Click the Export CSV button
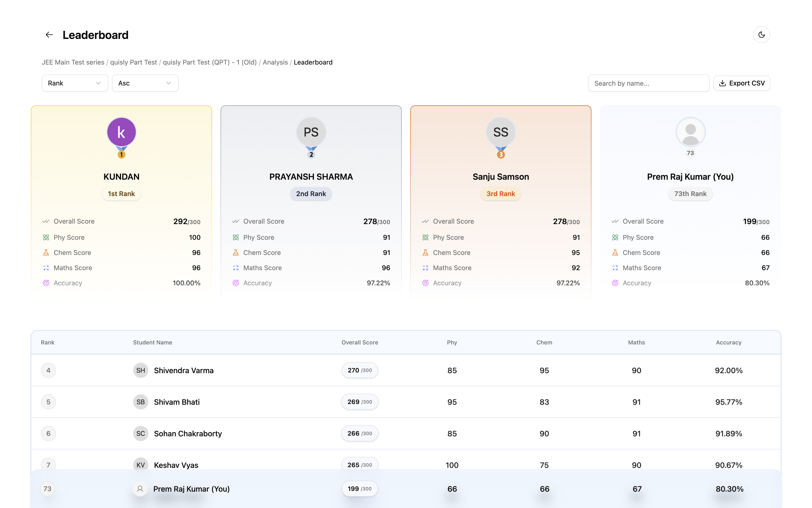This screenshot has height=508, width=812. point(742,83)
